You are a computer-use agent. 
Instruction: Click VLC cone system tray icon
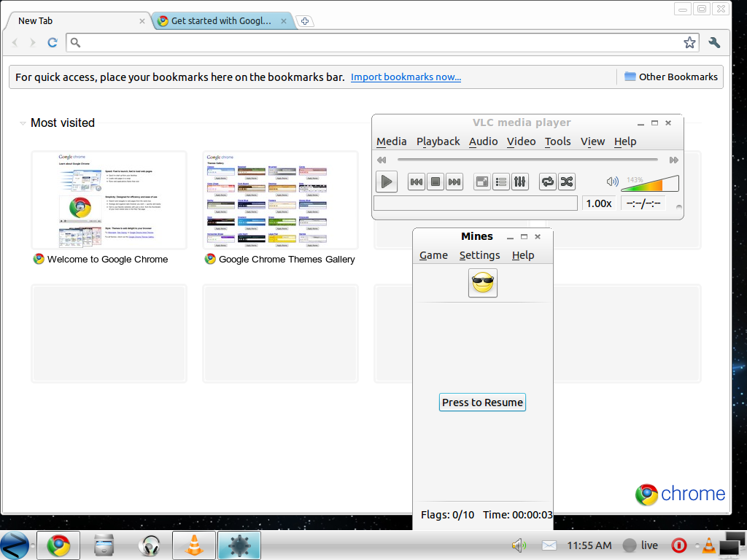[x=708, y=545]
